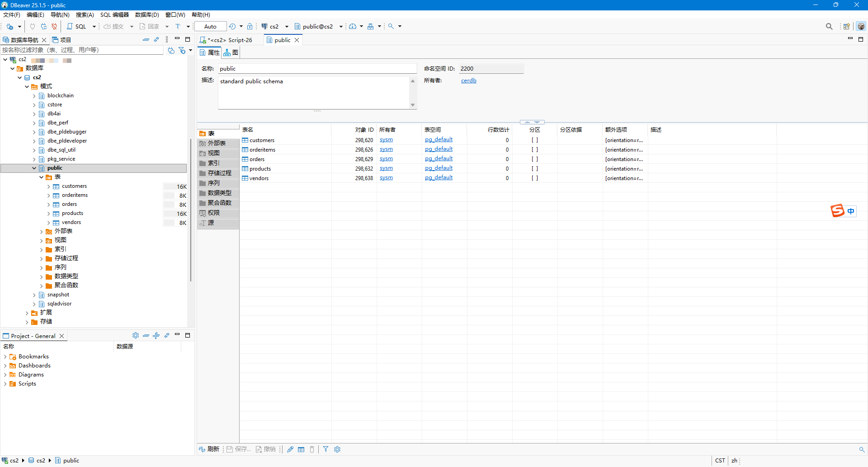
Task: Switch to the 图 diagram tab
Action: click(x=231, y=52)
